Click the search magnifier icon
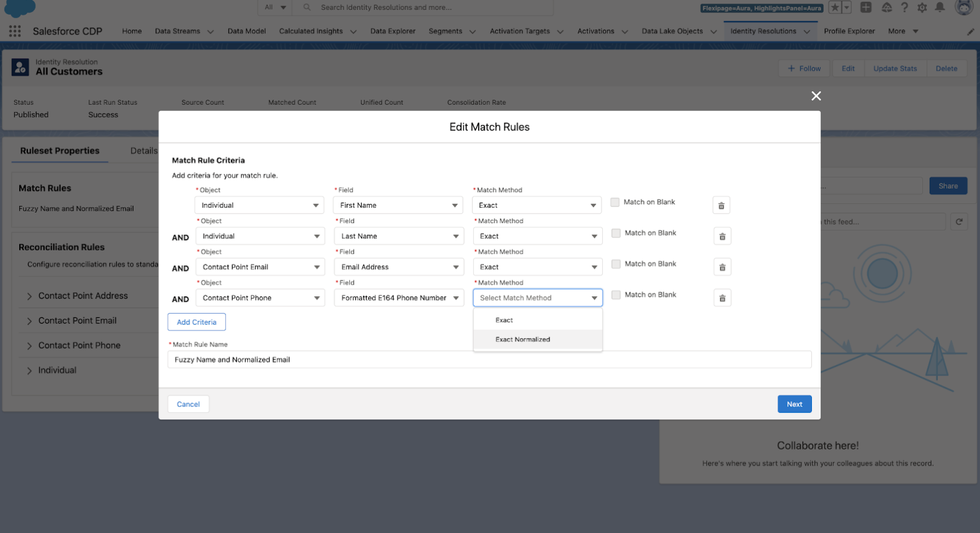The image size is (980, 533). click(307, 7)
